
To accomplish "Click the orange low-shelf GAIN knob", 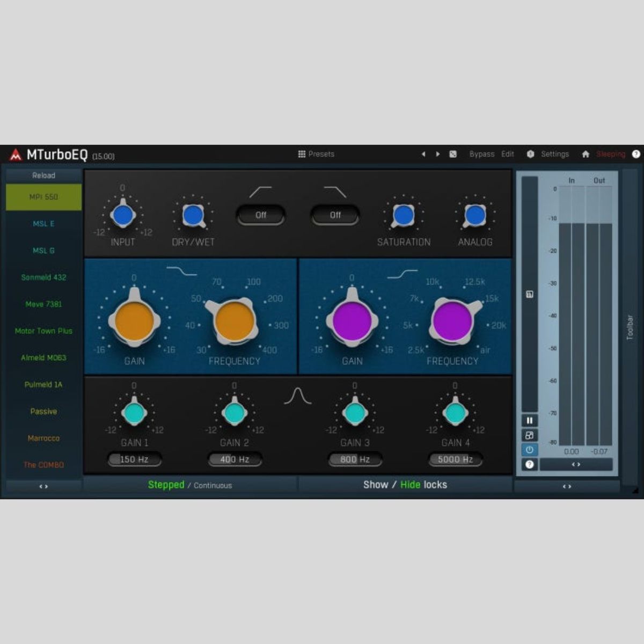I will 134,321.
